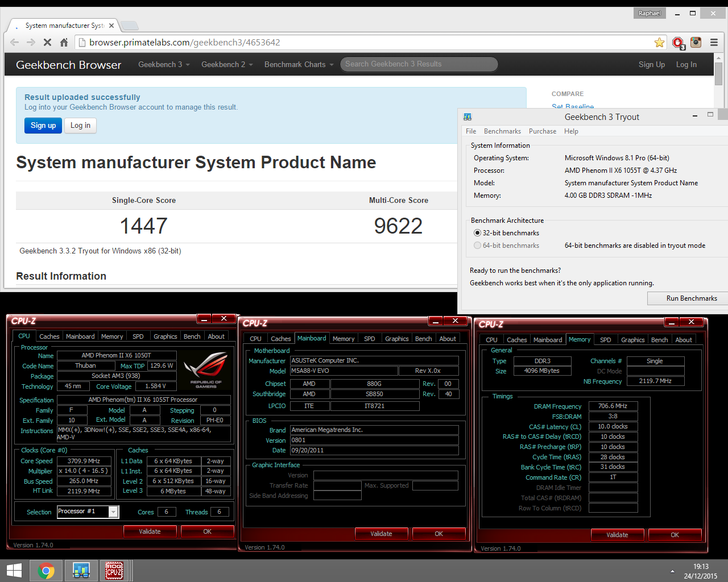Image resolution: width=728 pixels, height=582 pixels.
Task: Open Chrome hamburger menu
Action: click(714, 43)
